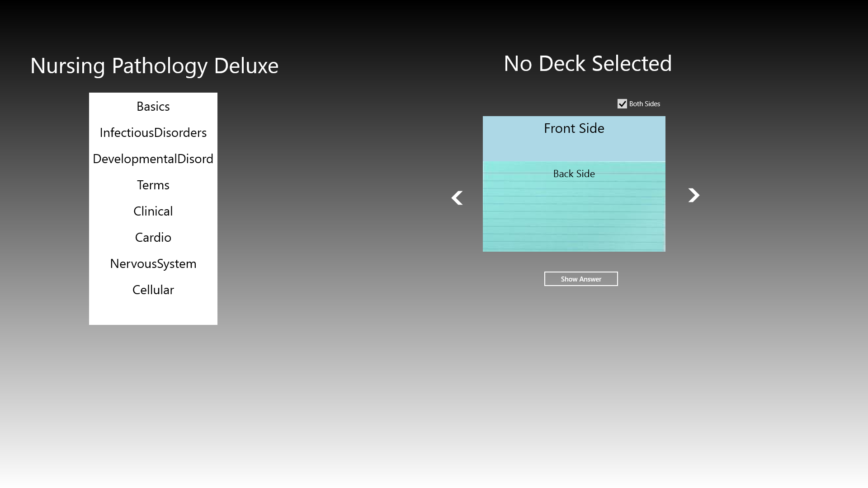Click the Nursing Pathology Deluxe title
The width and height of the screenshot is (868, 488).
pos(154,66)
